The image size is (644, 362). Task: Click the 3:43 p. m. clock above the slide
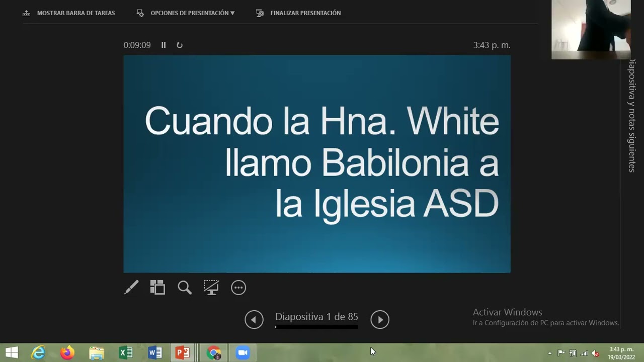(x=492, y=45)
